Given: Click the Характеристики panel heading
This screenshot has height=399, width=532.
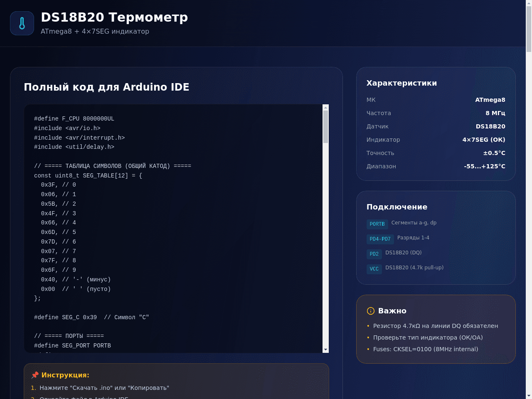Looking at the screenshot, I should click(401, 83).
